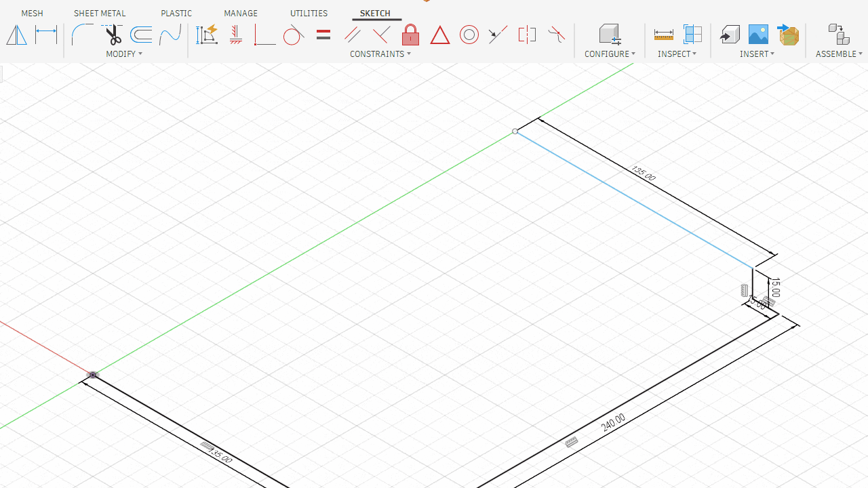Expand the CONSTRAINTS dropdown menu
Screen dimensions: 868x488
pyautogui.click(x=380, y=54)
